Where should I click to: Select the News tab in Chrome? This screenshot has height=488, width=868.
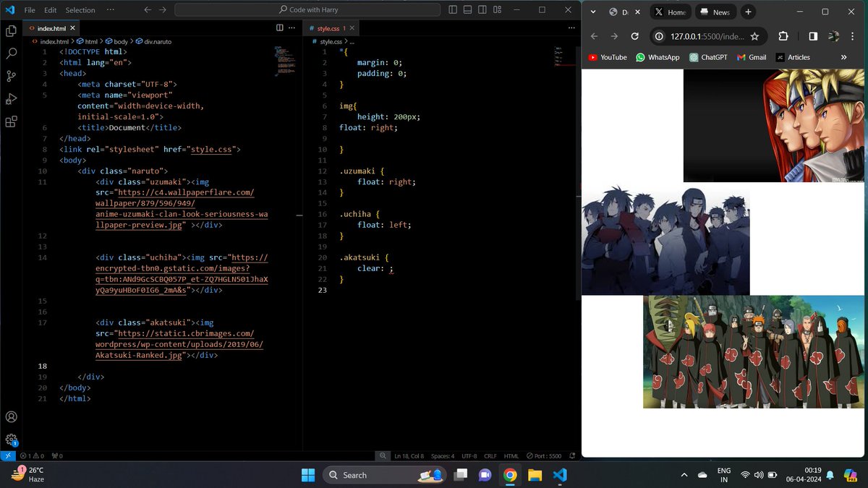click(715, 12)
